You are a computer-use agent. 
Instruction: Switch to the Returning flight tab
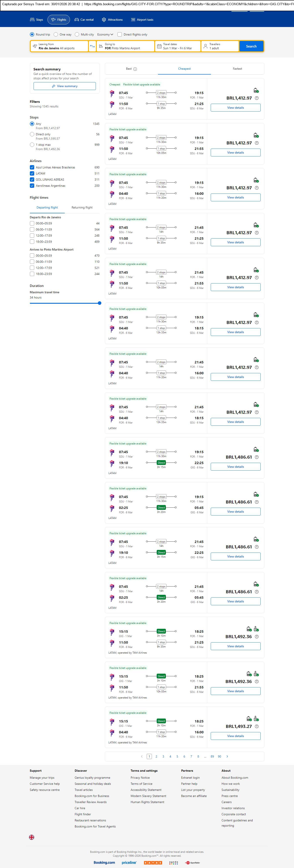click(x=82, y=208)
